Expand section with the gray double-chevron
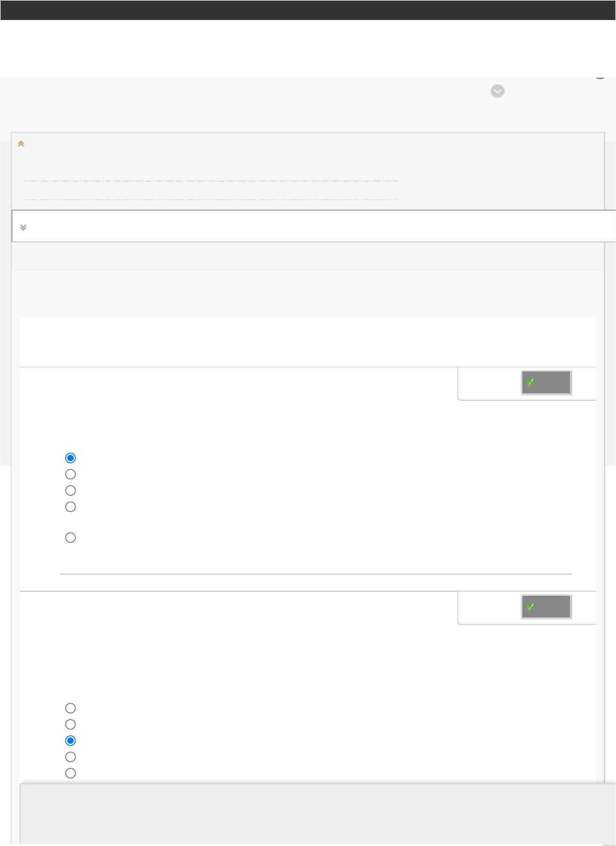Viewport: 616px width, 846px height. click(23, 227)
